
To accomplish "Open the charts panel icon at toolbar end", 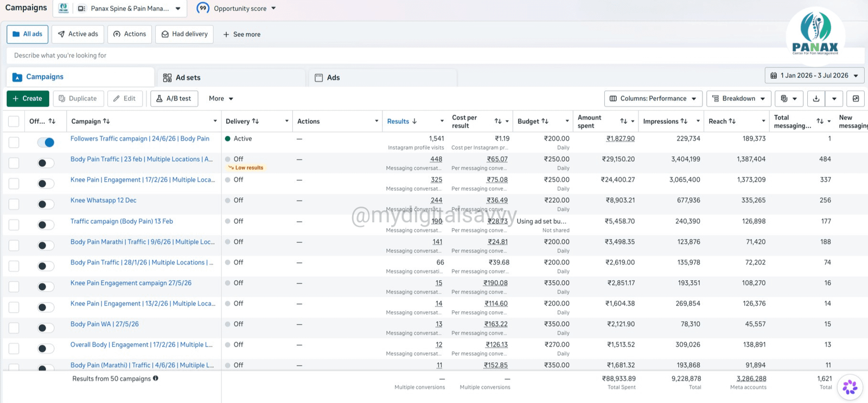I will (856, 98).
